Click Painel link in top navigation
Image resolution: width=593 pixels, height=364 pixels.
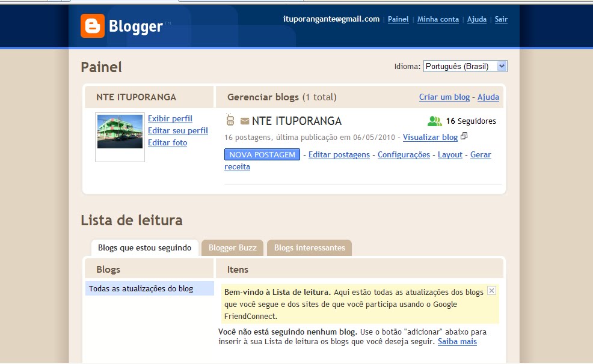click(x=398, y=19)
